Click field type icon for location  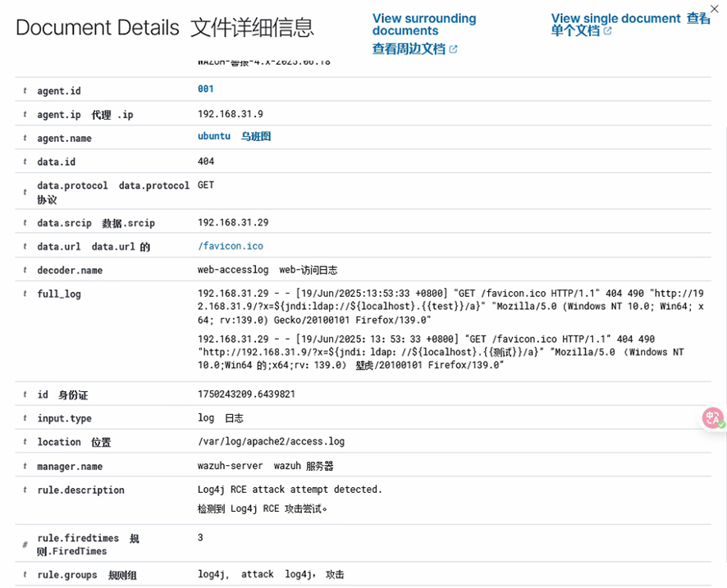pos(25,442)
